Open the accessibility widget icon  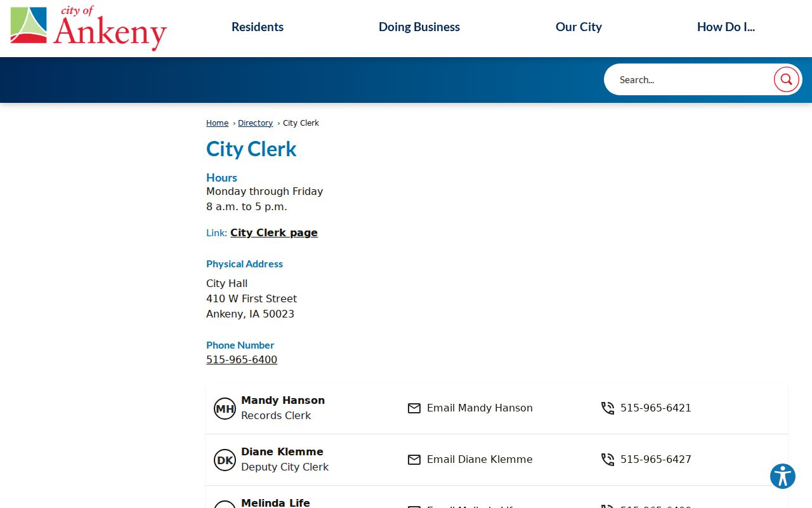pyautogui.click(x=783, y=476)
